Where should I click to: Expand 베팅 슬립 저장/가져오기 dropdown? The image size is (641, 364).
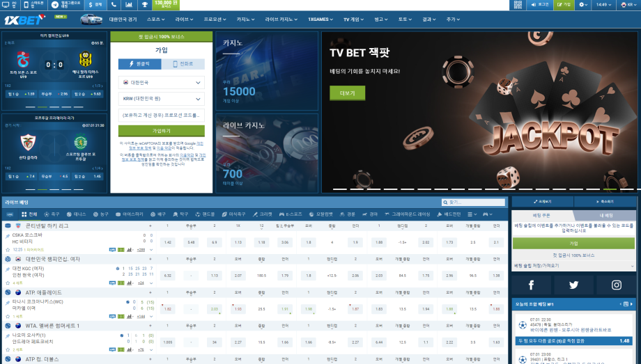(573, 266)
